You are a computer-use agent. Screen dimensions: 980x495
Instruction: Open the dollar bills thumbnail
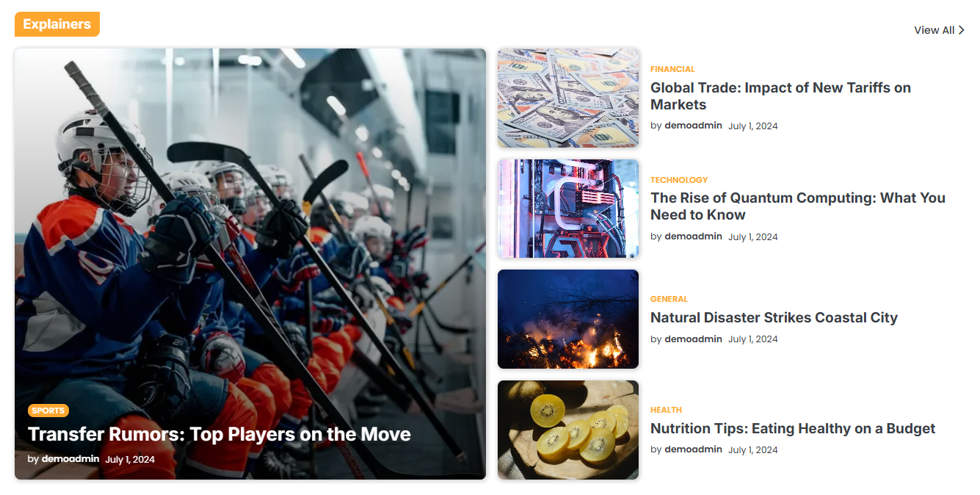(568, 98)
